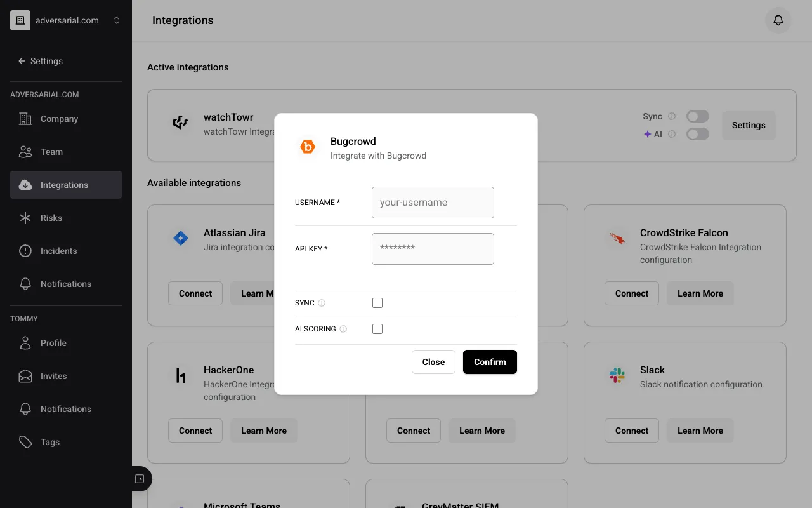
Task: Click the 'Active integrations' heading
Action: pyautogui.click(x=188, y=67)
